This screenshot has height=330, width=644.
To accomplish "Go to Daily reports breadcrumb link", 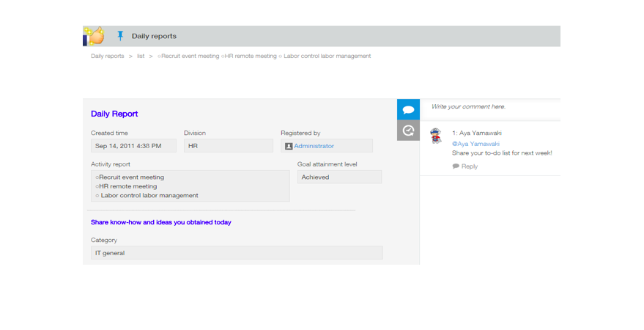I will (107, 56).
